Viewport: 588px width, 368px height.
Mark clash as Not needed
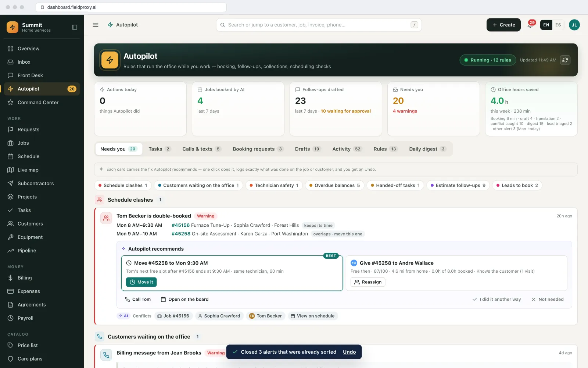point(548,300)
